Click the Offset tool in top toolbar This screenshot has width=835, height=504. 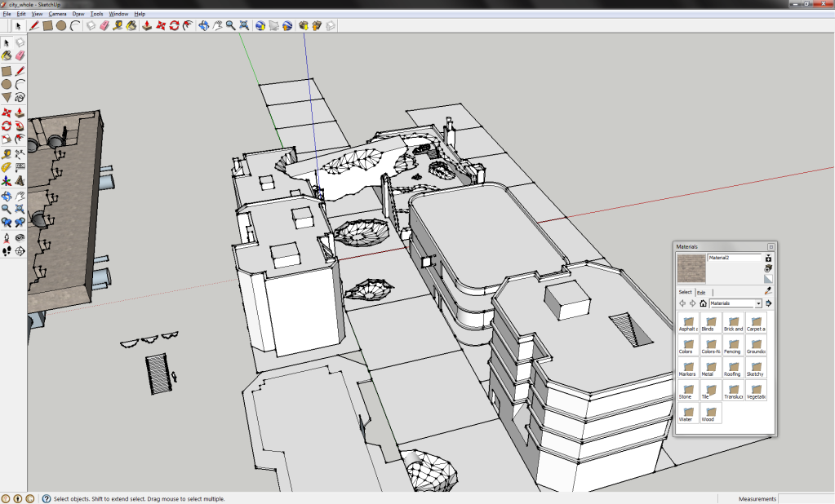(188, 25)
